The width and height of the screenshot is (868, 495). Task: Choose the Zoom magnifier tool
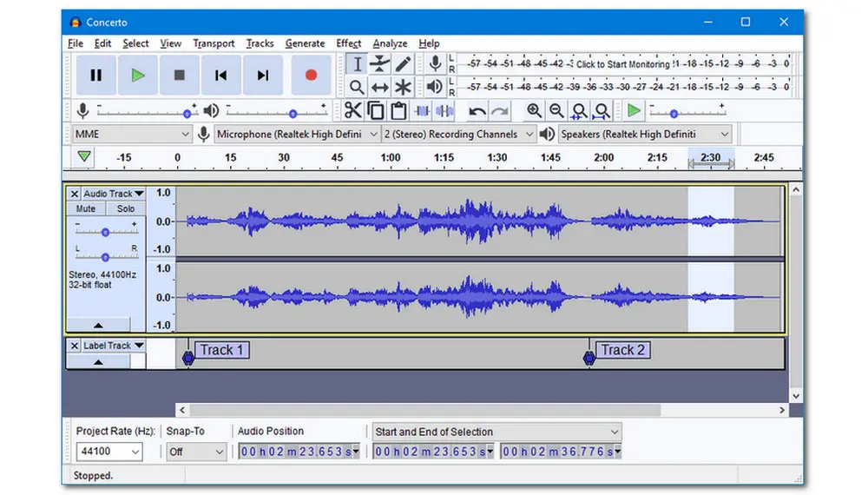tap(357, 87)
